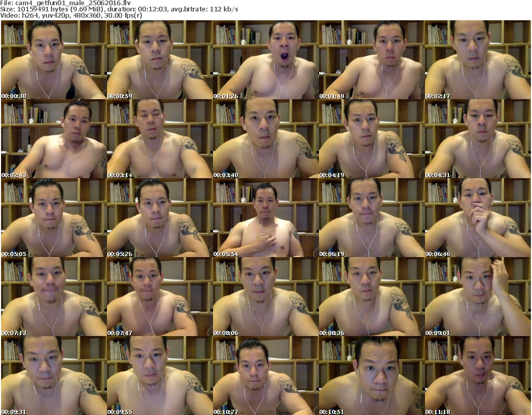Click the frame timestamped 00:07:47
This screenshot has width=532, height=415.
click(x=159, y=297)
